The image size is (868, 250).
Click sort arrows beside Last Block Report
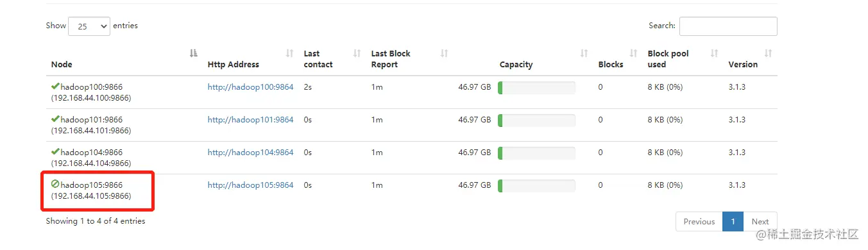444,53
